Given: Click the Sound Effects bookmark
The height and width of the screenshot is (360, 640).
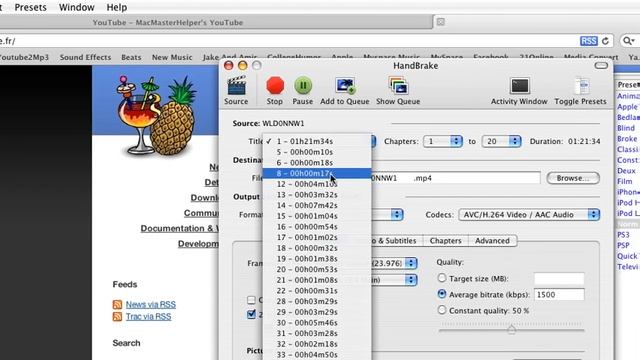Looking at the screenshot, I should click(x=85, y=57).
